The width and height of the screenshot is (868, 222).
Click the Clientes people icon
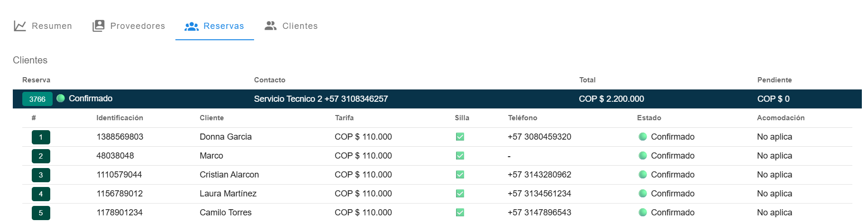[271, 26]
